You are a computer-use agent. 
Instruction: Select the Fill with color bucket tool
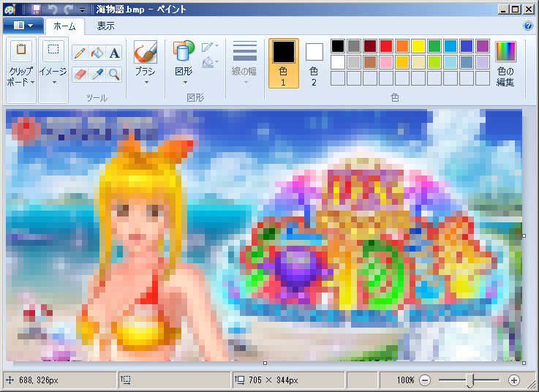tap(97, 53)
